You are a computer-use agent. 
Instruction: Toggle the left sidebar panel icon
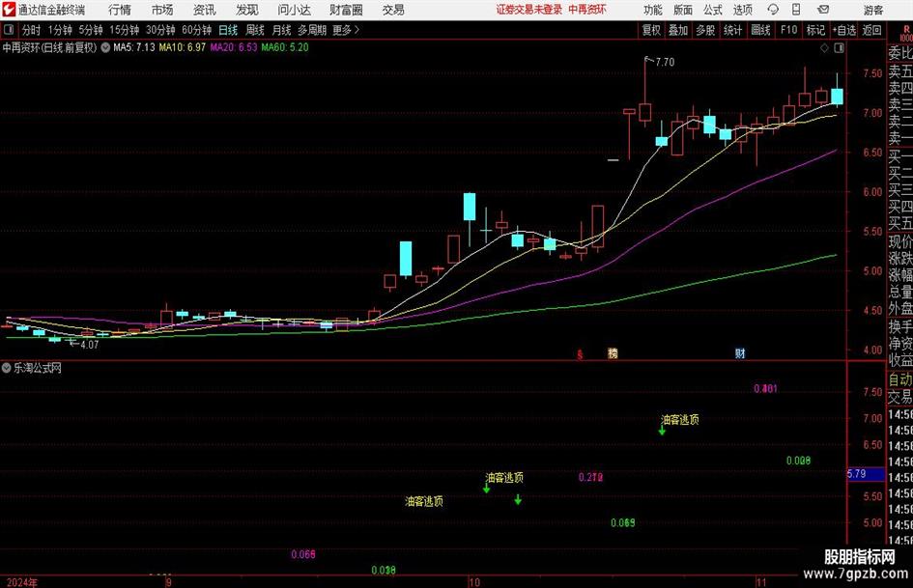coord(9,30)
